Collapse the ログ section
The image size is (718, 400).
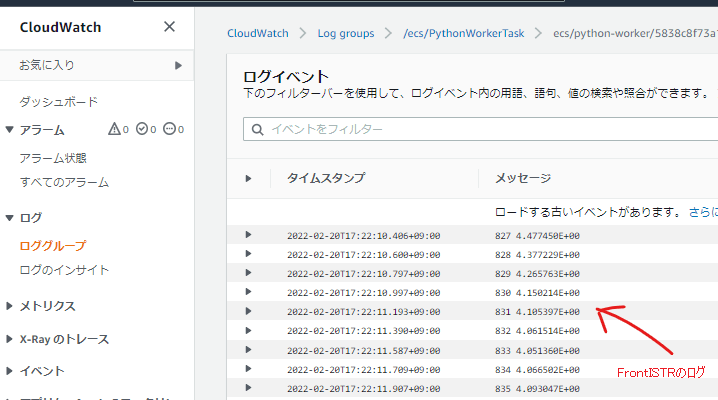tap(9, 218)
